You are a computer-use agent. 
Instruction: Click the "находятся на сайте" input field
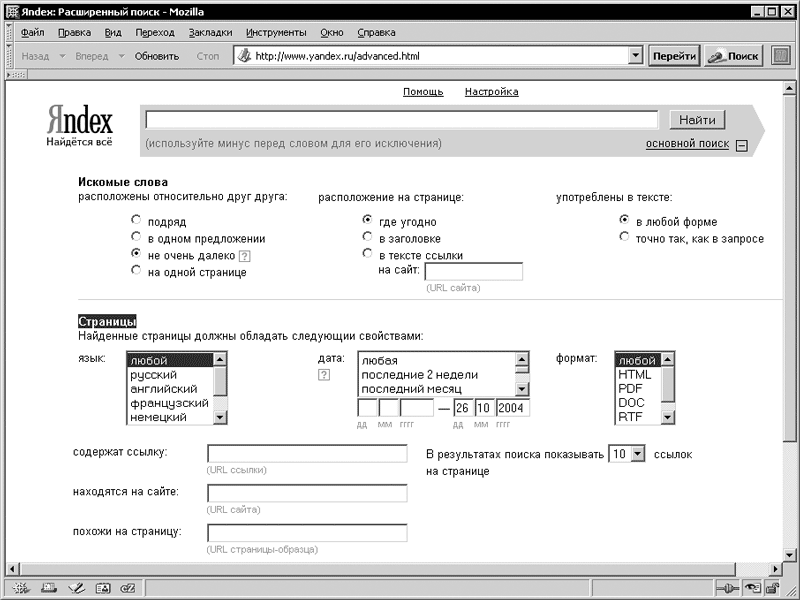pyautogui.click(x=307, y=493)
